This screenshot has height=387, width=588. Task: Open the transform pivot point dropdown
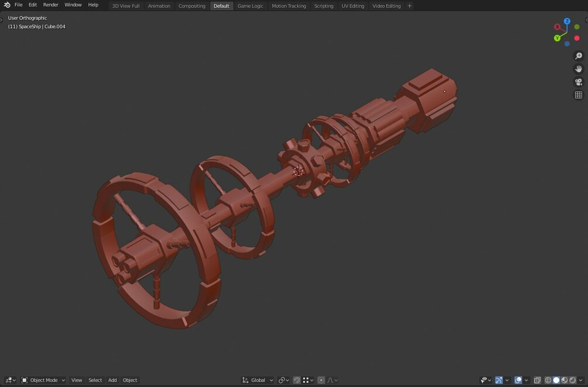pyautogui.click(x=284, y=380)
